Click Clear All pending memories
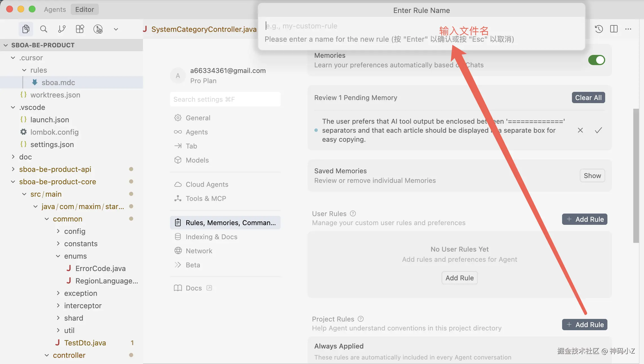644x364 pixels. (x=588, y=97)
